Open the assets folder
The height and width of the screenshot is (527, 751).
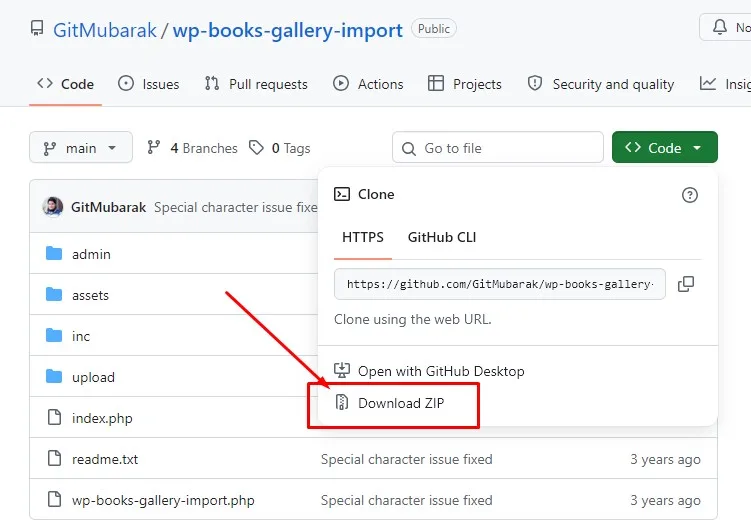(x=90, y=296)
